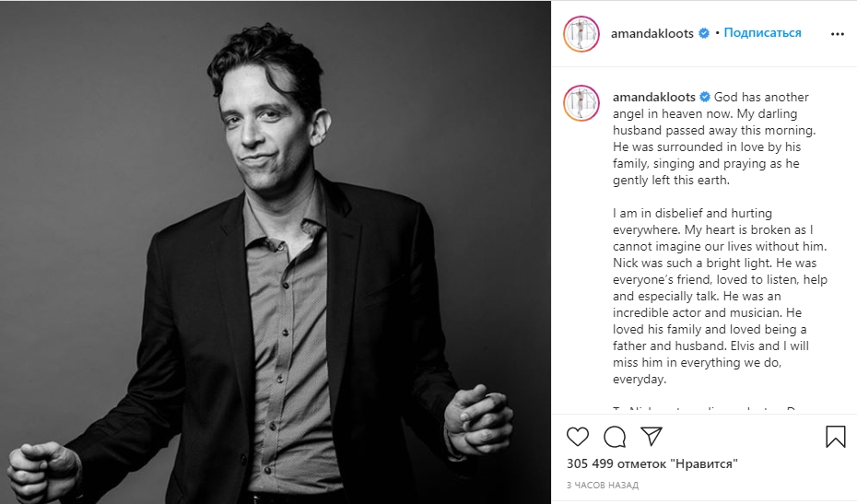Save the post with the bookmark icon
Screen dimensions: 857x504
coord(835,436)
